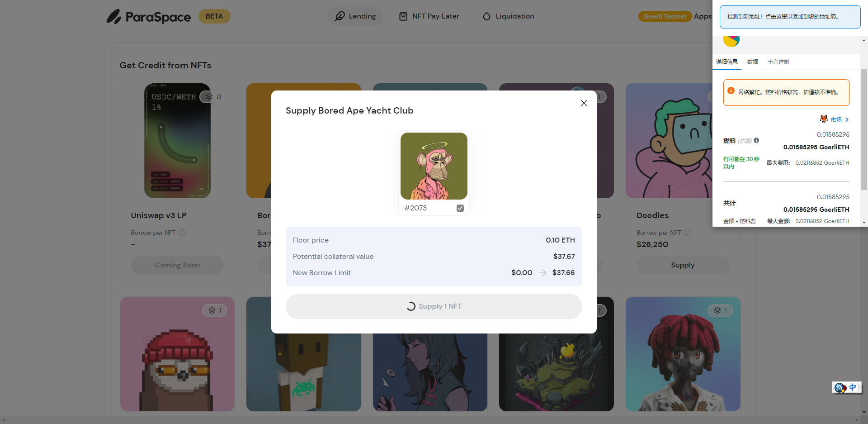The height and width of the screenshot is (424, 868).
Task: Click the new address detected notification
Action: point(790,17)
